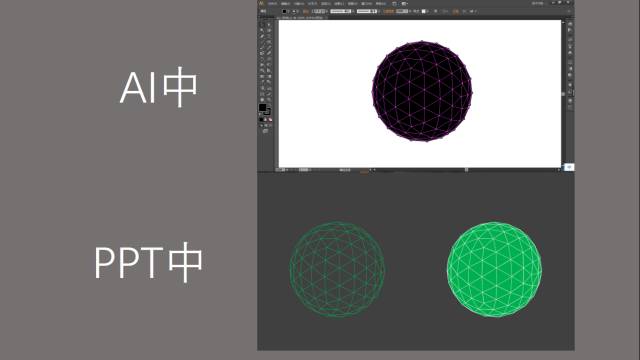The image size is (640, 360).
Task: Open the first white stroke dropdown in control bar
Action: [x=341, y=11]
